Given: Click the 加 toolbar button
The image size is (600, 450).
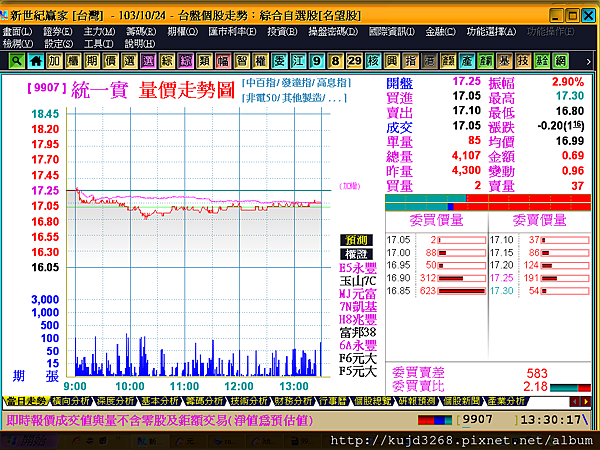Looking at the screenshot, I should point(54,61).
